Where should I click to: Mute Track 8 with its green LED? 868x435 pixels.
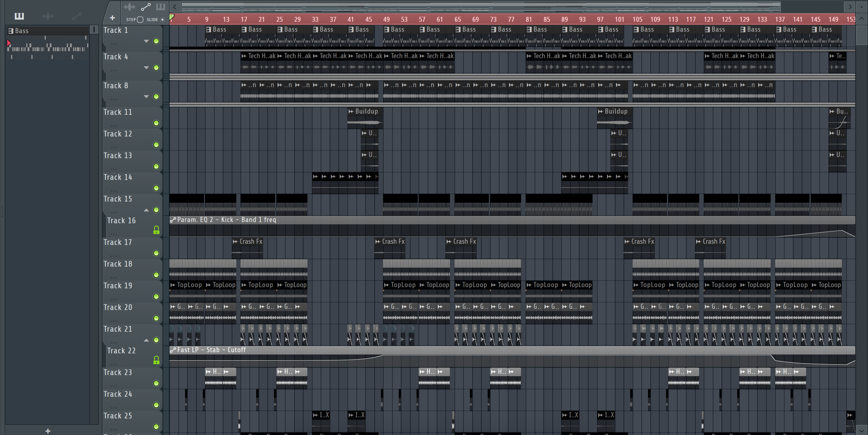(x=156, y=97)
